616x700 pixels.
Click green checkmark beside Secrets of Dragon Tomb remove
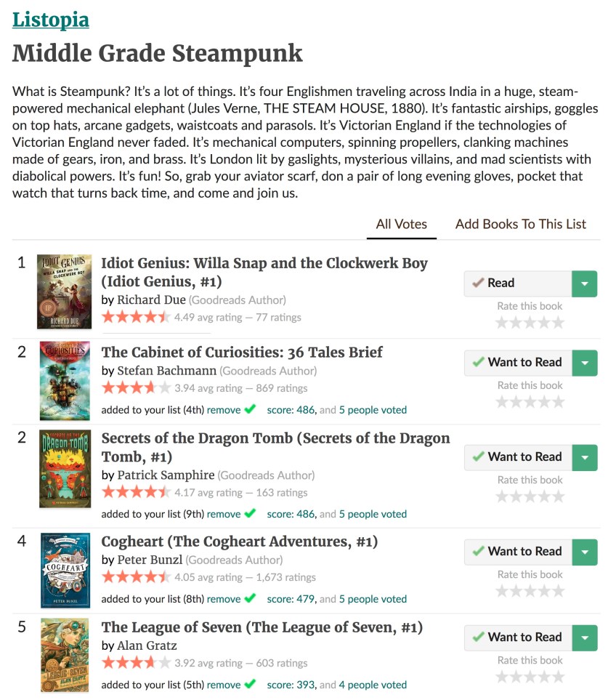tap(250, 513)
